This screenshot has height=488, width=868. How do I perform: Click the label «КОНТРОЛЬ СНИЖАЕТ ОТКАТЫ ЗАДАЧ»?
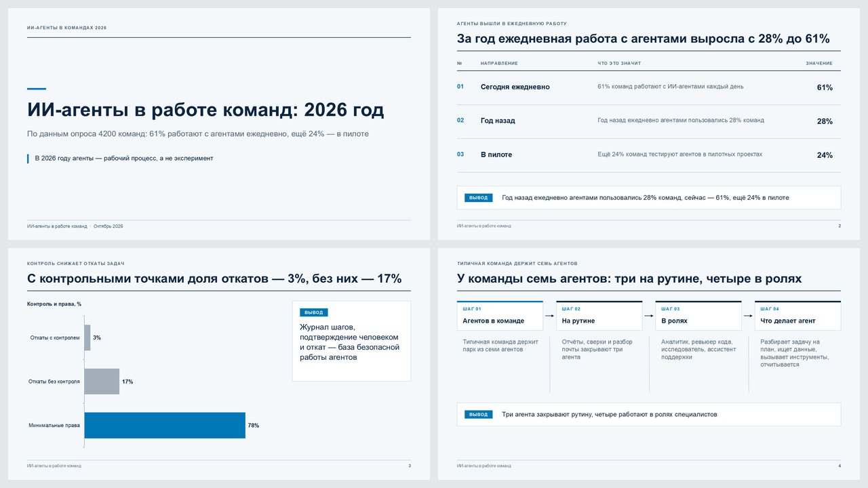(x=76, y=264)
